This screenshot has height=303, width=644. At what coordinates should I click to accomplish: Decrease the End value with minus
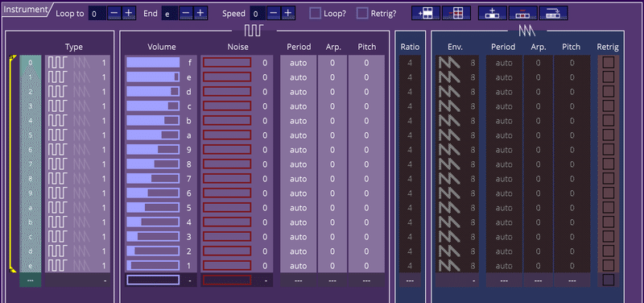(x=186, y=13)
